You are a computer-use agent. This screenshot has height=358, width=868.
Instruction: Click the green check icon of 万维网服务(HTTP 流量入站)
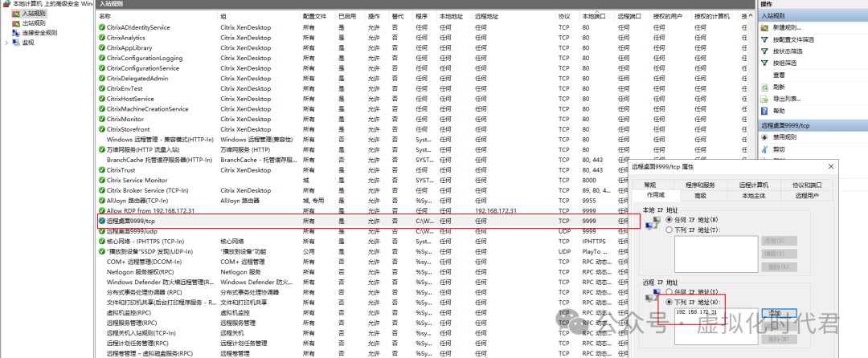pyautogui.click(x=102, y=150)
